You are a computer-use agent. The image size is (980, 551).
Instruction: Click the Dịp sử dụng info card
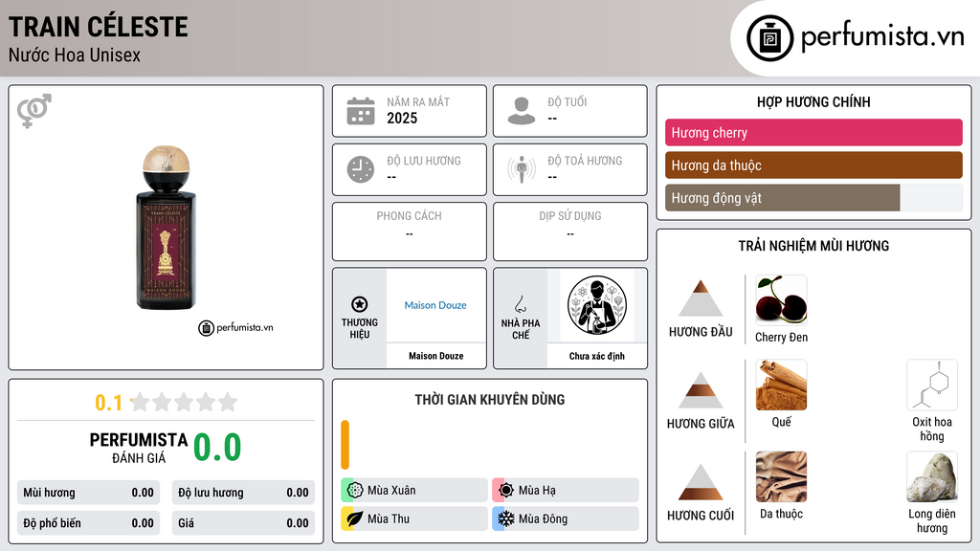point(570,231)
